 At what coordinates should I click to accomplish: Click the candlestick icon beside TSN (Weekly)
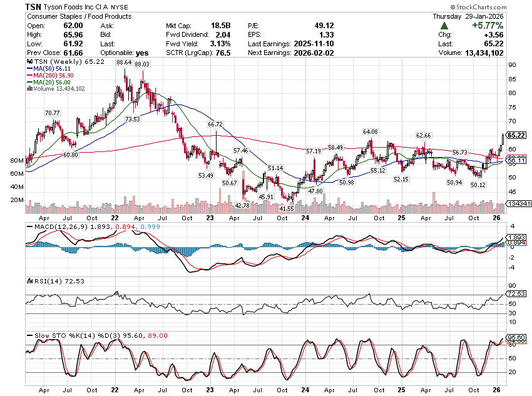tap(28, 63)
